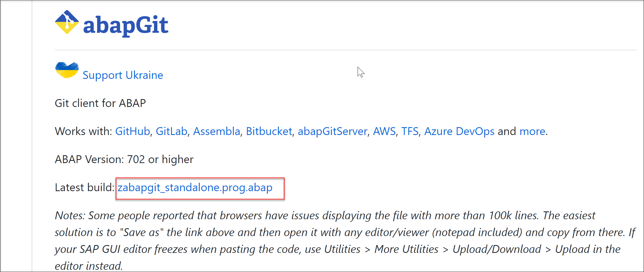644x272 pixels.
Task: Click the italic Notes paragraph
Action: point(345,241)
